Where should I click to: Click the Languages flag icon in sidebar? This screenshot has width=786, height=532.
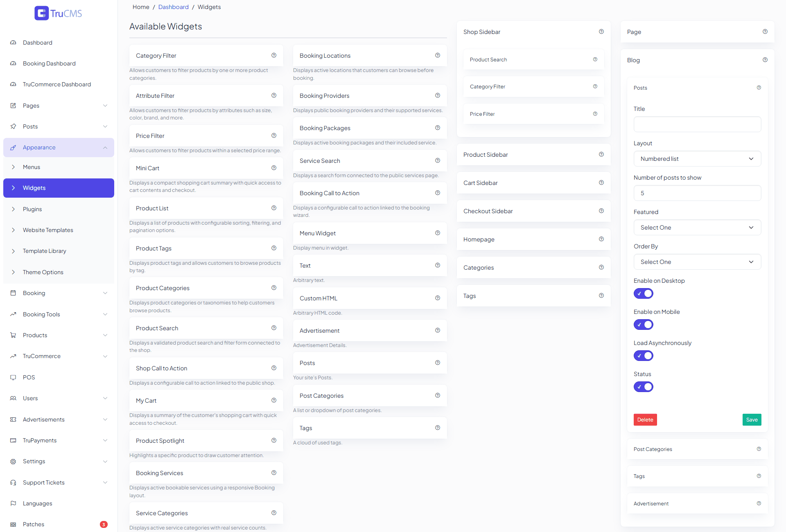tap(13, 503)
